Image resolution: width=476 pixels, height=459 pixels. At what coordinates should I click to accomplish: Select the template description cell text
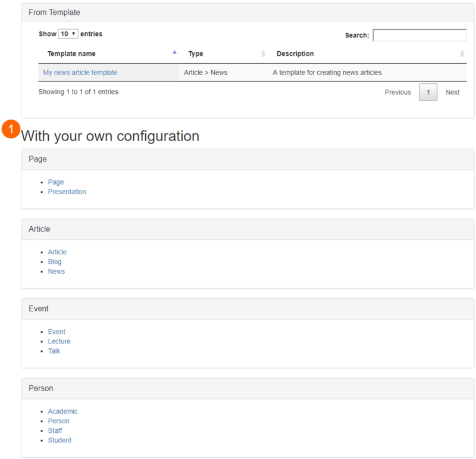[x=327, y=73]
